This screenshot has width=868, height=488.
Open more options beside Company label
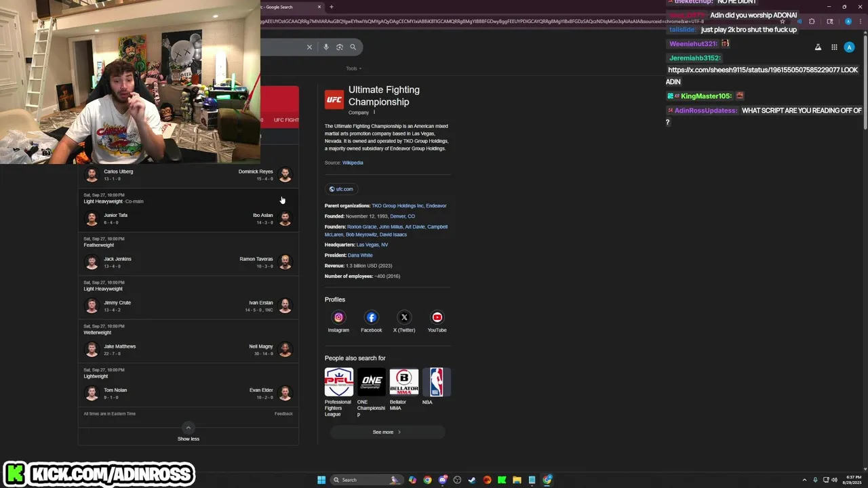pyautogui.click(x=374, y=113)
